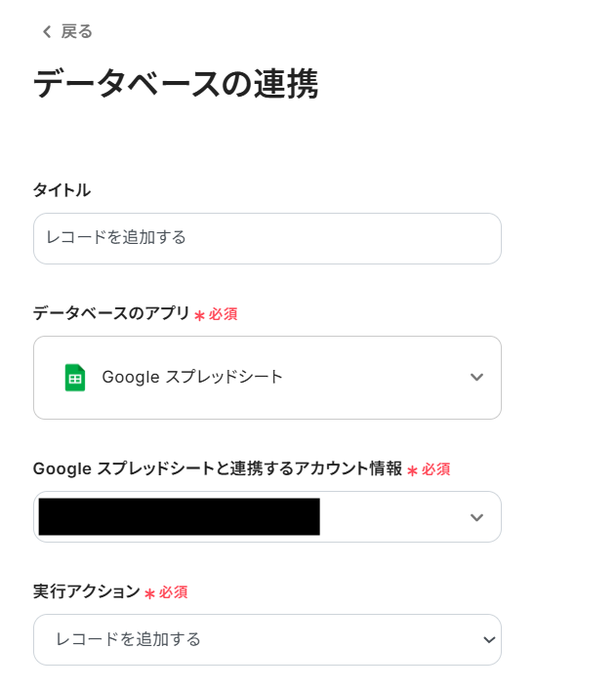Click the 実行アクション dropdown chevron arrow
This screenshot has height=689, width=616.
488,640
